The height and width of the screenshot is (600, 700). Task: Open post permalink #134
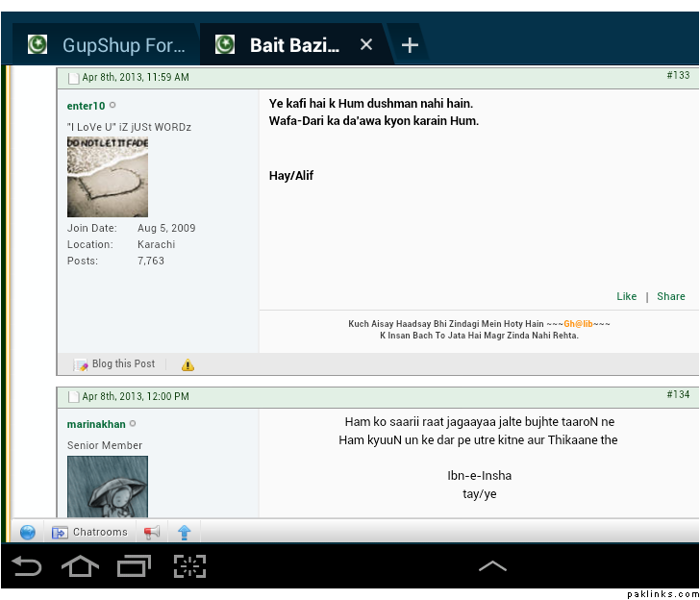(x=678, y=395)
